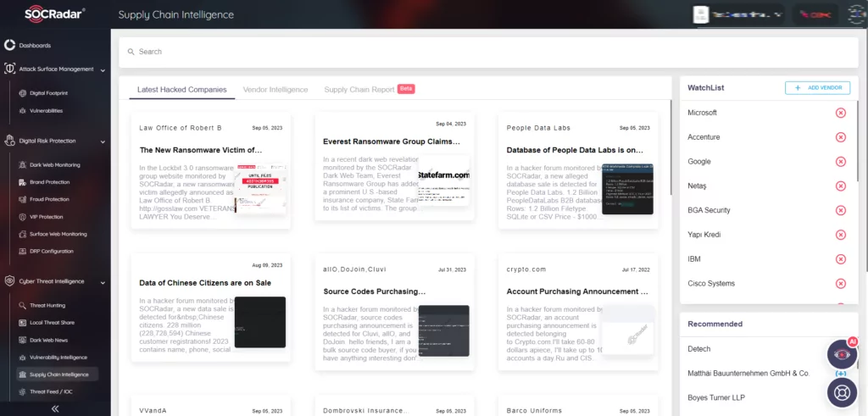Click the Surface Web Monitoring icon
The height and width of the screenshot is (416, 868).
coord(23,234)
